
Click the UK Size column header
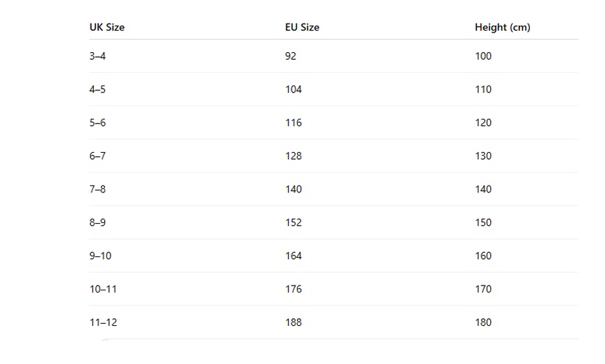[107, 28]
